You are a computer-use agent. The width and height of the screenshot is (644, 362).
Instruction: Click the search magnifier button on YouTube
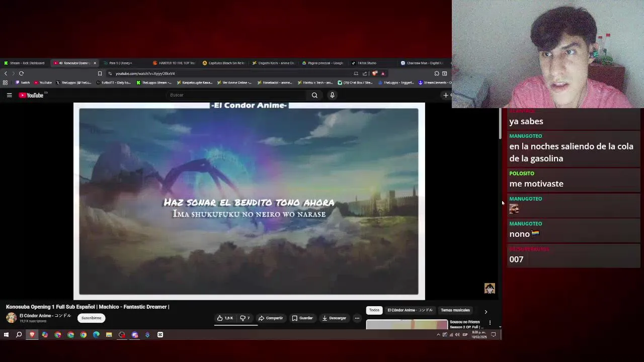coord(314,95)
